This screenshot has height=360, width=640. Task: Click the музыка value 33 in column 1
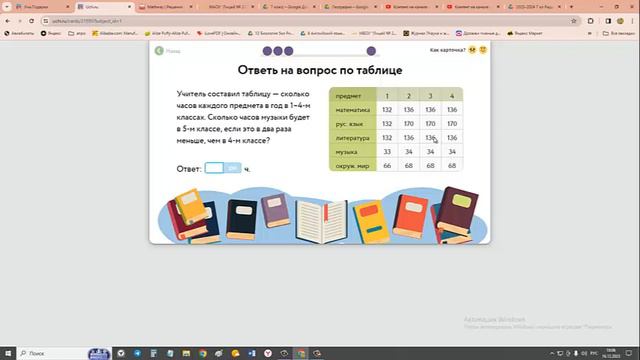[387, 152]
